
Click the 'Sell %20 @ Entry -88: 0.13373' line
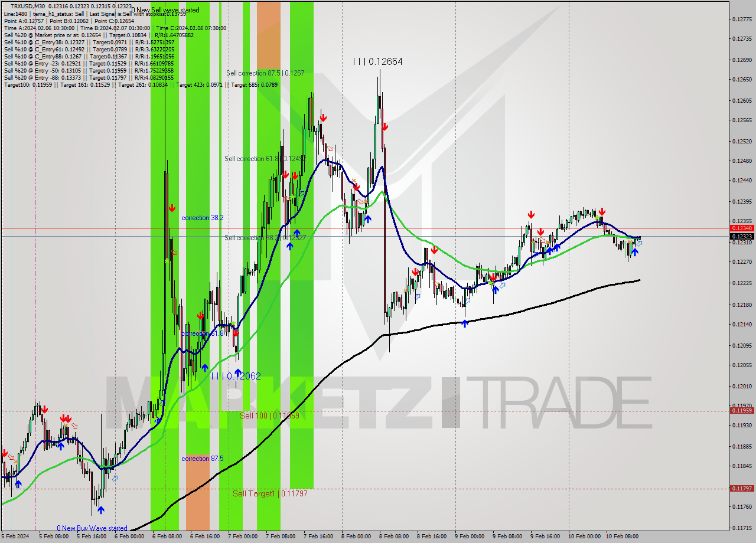(89, 77)
